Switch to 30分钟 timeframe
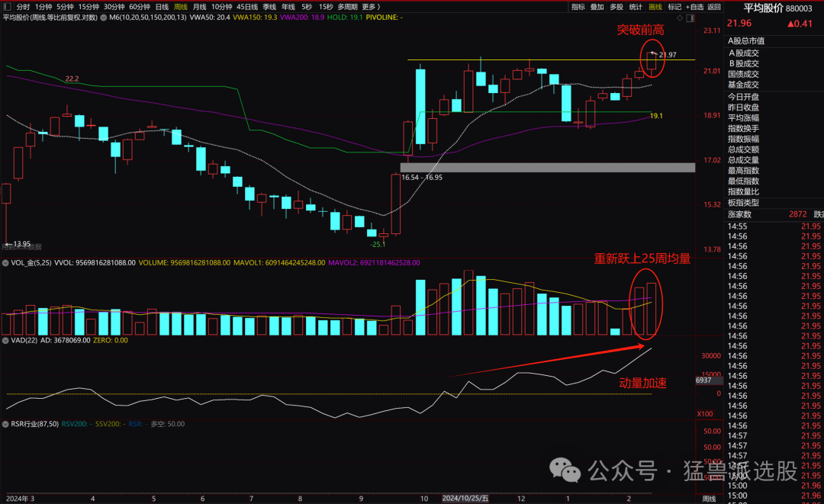The height and width of the screenshot is (504, 824). point(114,7)
